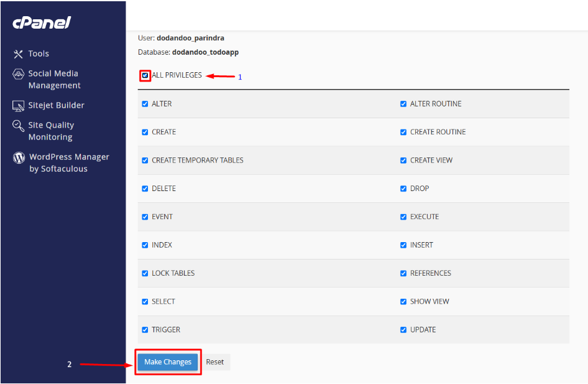Toggle the EXECUTE privilege checkbox
588x384 pixels.
(403, 217)
